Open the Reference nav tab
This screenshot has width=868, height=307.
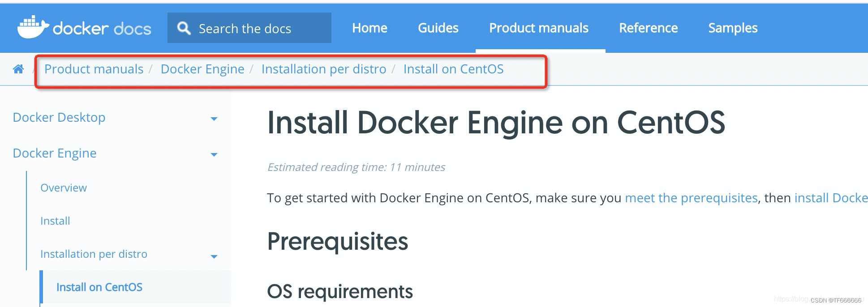pos(648,28)
